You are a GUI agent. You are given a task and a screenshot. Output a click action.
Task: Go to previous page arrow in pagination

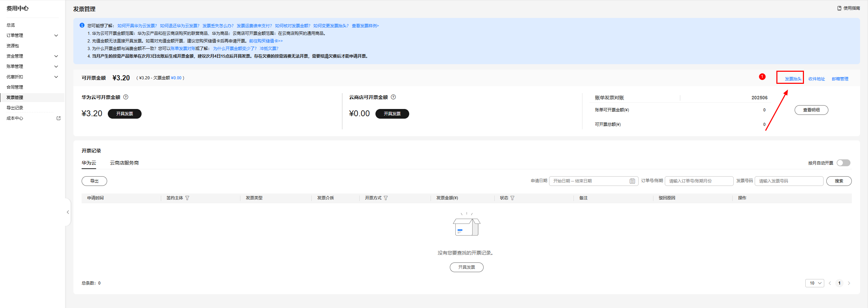pos(830,283)
